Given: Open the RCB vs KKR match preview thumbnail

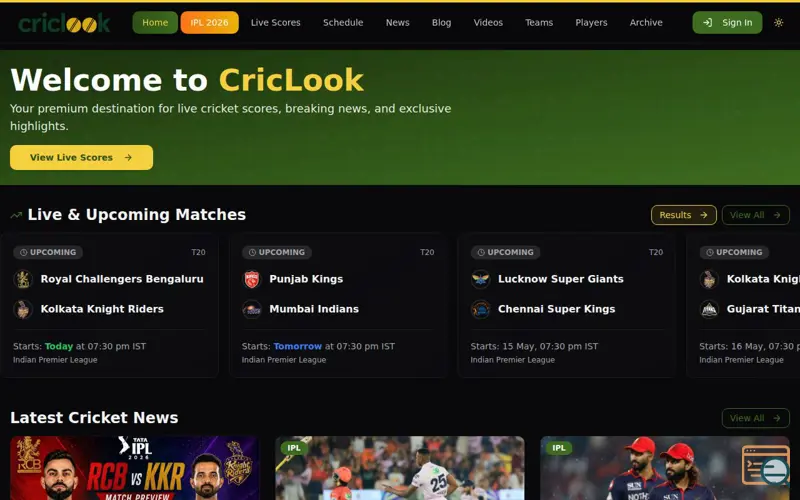Looking at the screenshot, I should [x=134, y=468].
